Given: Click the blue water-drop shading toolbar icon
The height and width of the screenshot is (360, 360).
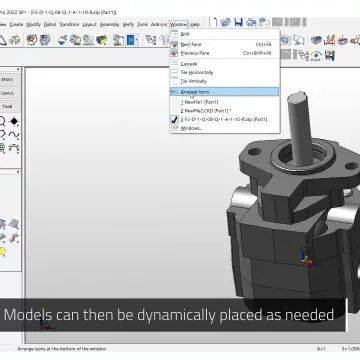Looking at the screenshot, I should point(62,40).
